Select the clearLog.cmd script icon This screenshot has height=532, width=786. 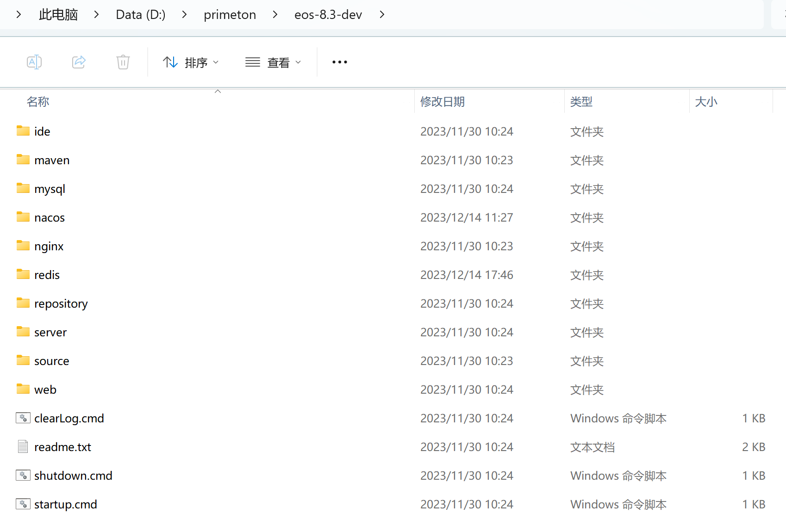point(23,418)
